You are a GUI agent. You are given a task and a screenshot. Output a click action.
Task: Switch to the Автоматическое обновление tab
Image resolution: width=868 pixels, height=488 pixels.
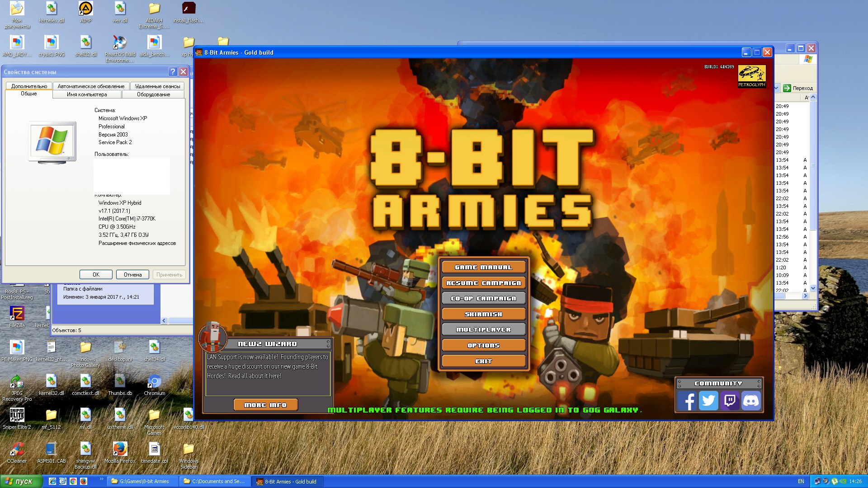[x=91, y=86]
